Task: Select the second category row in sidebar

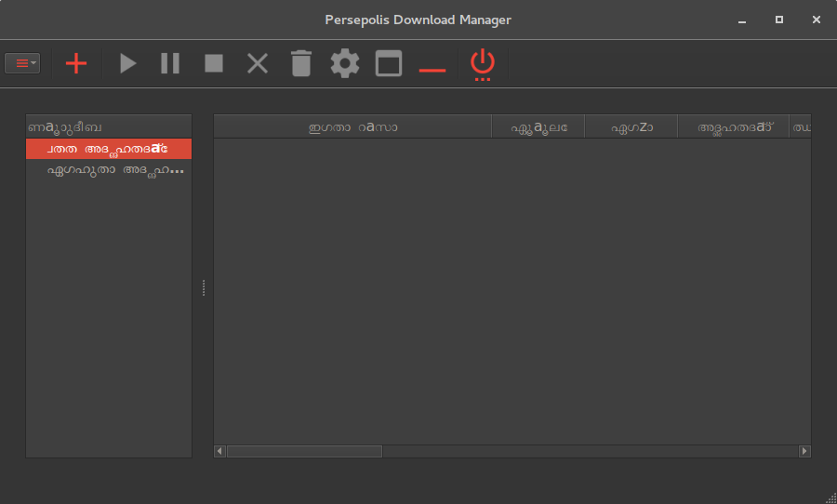Action: (109, 170)
